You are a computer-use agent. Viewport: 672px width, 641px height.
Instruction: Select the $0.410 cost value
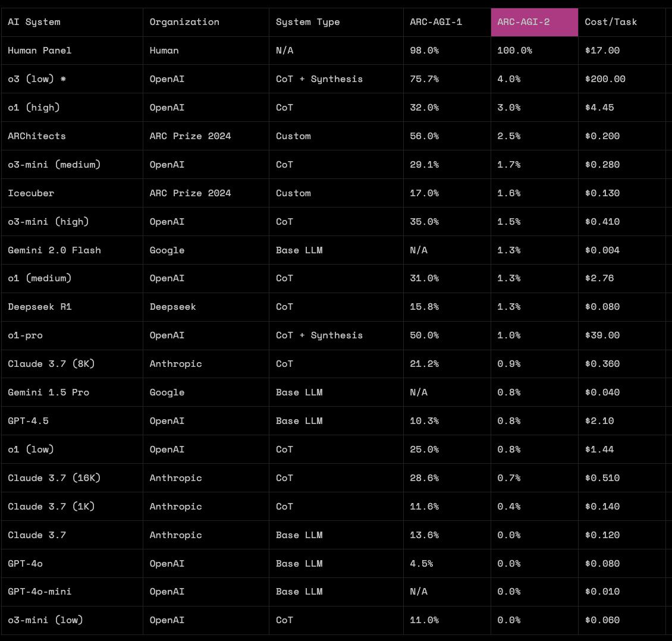(602, 222)
